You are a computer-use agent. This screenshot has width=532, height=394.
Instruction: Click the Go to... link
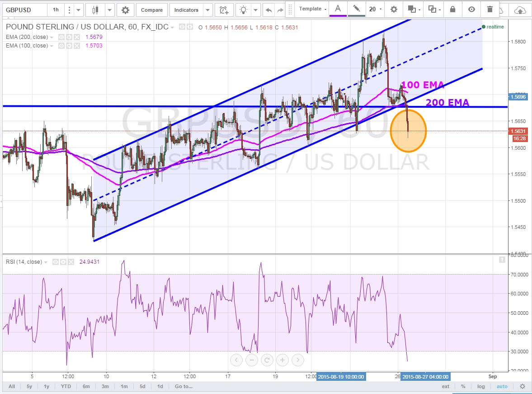184,386
